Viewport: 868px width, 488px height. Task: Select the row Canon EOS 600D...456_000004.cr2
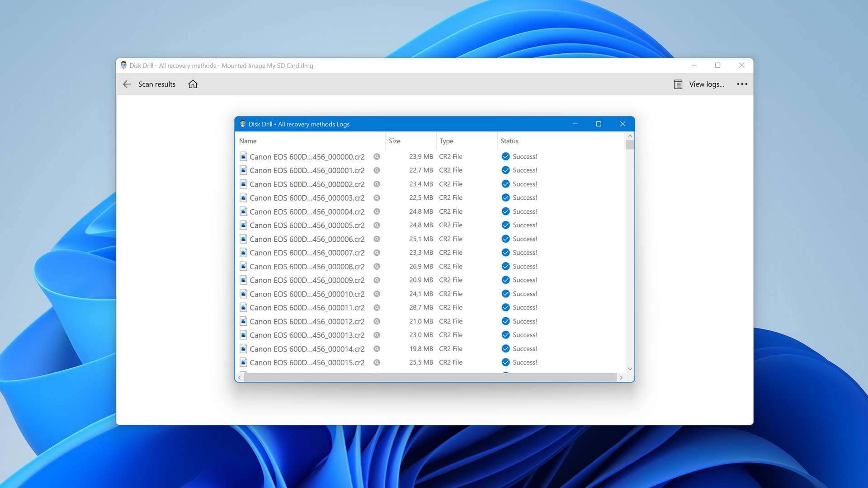(430, 211)
